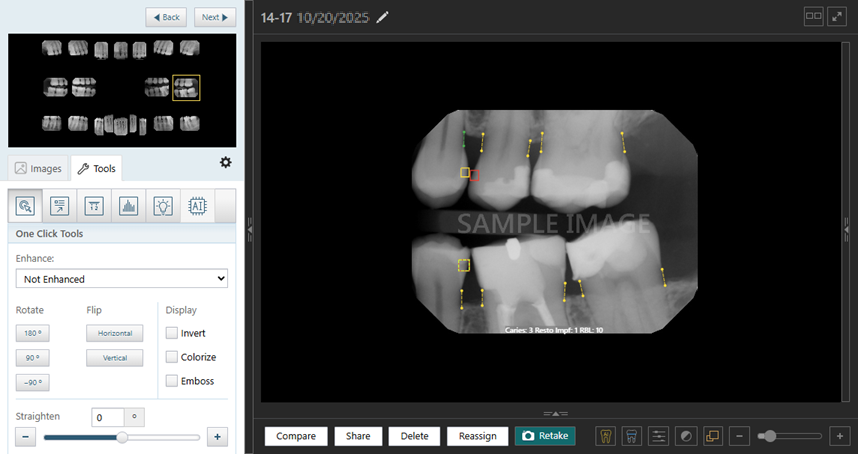The image size is (858, 455).
Task: Click the pencil icon to edit image title
Action: 383,18
